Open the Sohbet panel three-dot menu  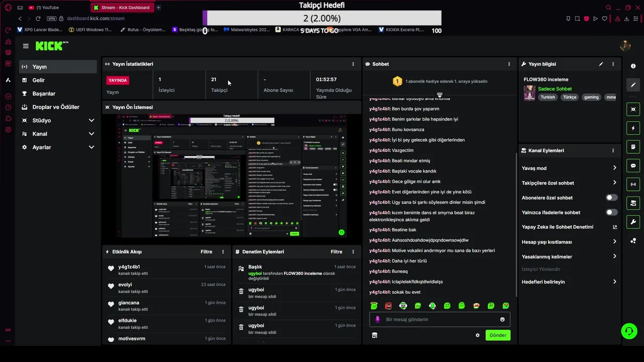(509, 64)
